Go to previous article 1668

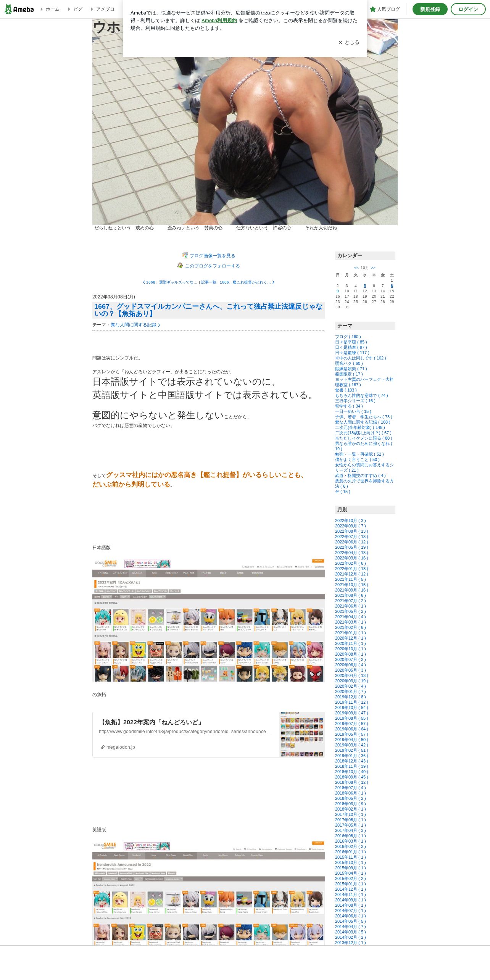(170, 282)
